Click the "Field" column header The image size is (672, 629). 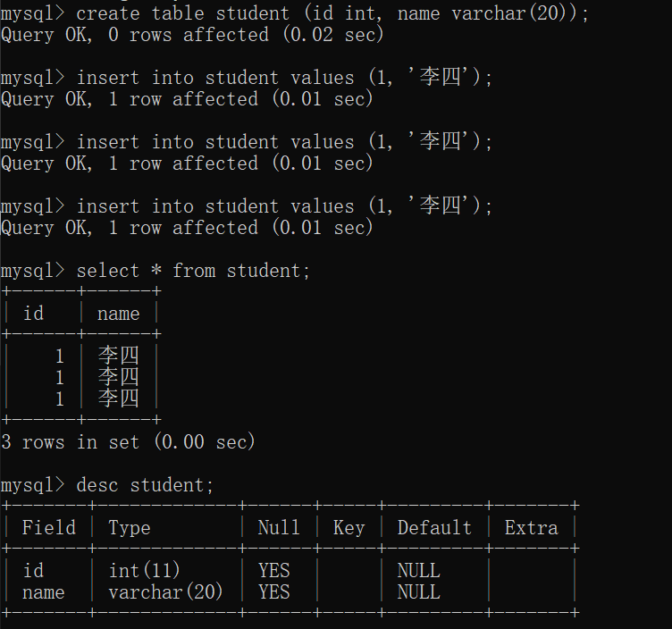[x=49, y=528]
